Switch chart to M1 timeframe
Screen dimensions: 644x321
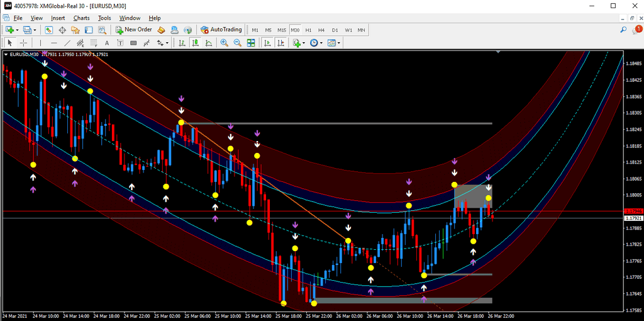[x=255, y=30]
